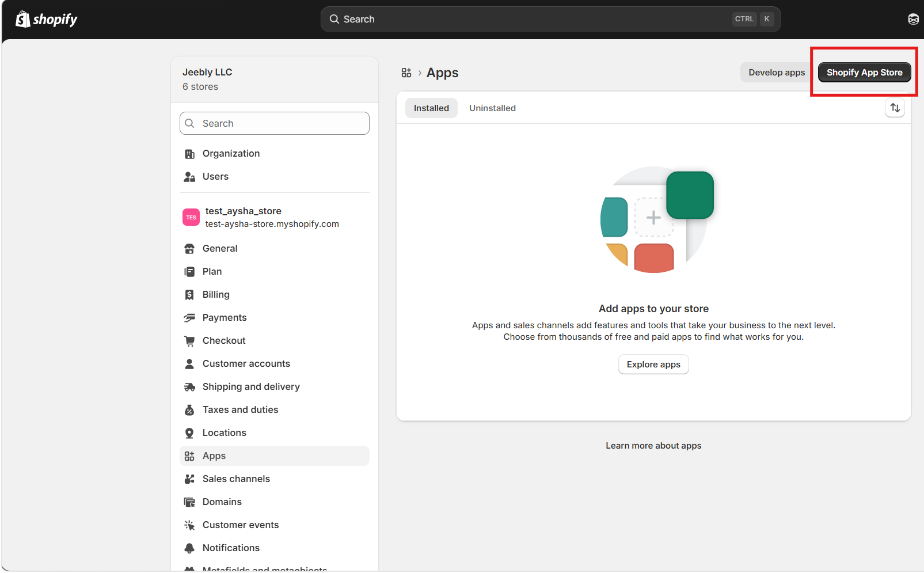This screenshot has height=573, width=924.
Task: Click the Jeebly LLC organization header
Action: click(275, 79)
